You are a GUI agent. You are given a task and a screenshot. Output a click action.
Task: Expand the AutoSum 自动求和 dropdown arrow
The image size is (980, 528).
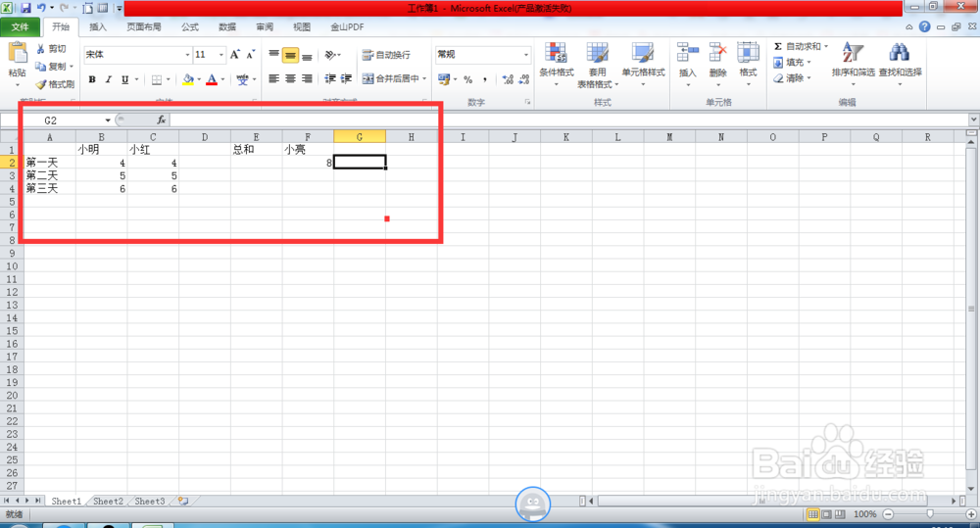pos(825,46)
